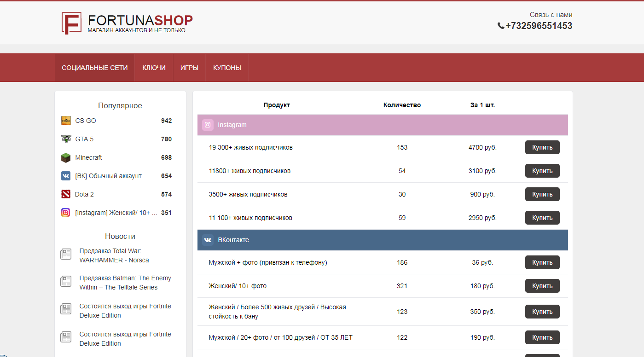This screenshot has height=359, width=644.
Task: Click the newspaper icon beside Batman news
Action: click(x=66, y=281)
